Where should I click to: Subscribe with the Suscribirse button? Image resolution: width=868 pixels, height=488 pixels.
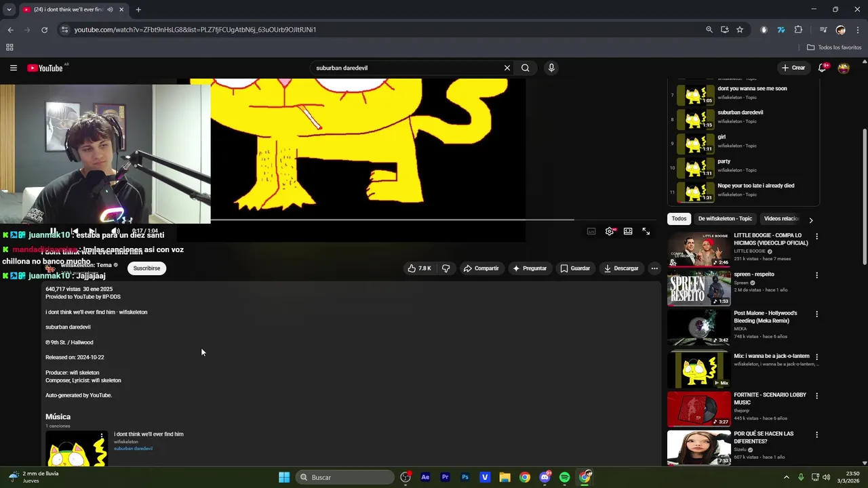(146, 268)
